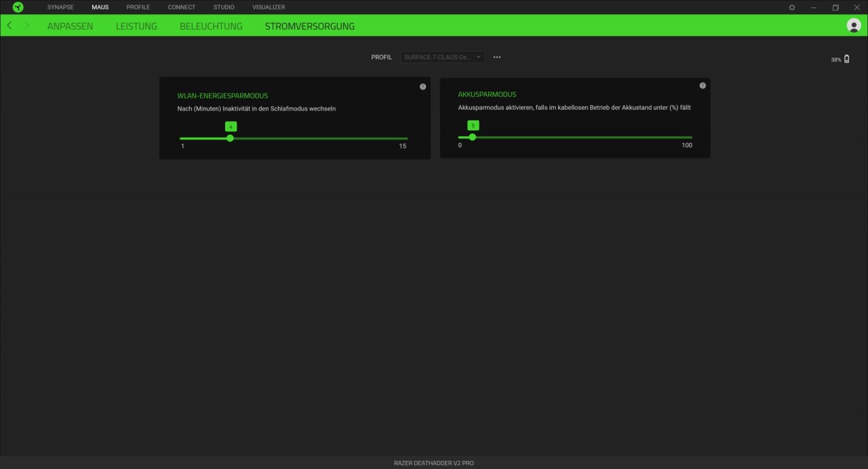The width and height of the screenshot is (868, 469).
Task: Click the Razer DeathAdder V2 Pro label
Action: tap(434, 463)
